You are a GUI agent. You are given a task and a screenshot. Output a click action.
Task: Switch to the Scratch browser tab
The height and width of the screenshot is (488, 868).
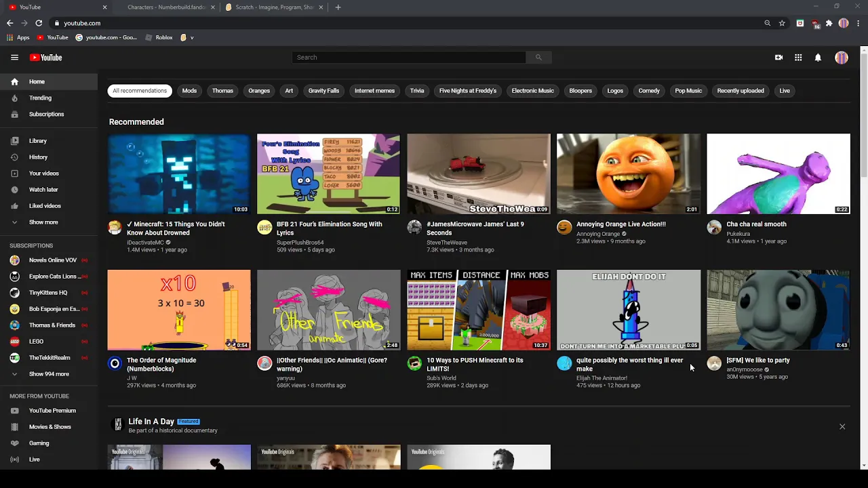click(275, 7)
